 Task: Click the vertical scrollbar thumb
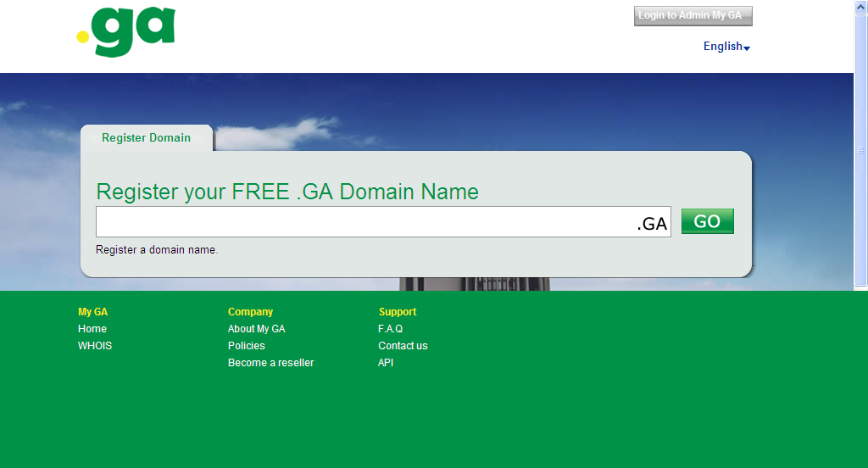click(861, 150)
